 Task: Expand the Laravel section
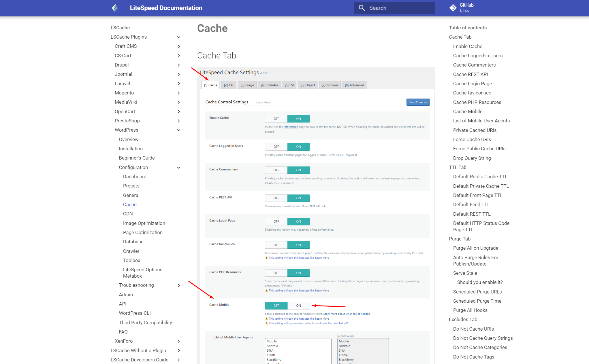(179, 84)
